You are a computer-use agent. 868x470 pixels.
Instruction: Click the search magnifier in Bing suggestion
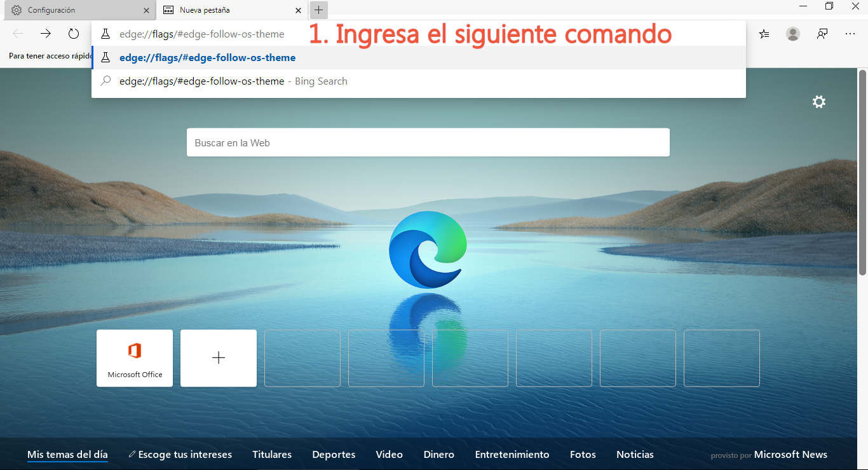[x=106, y=81]
